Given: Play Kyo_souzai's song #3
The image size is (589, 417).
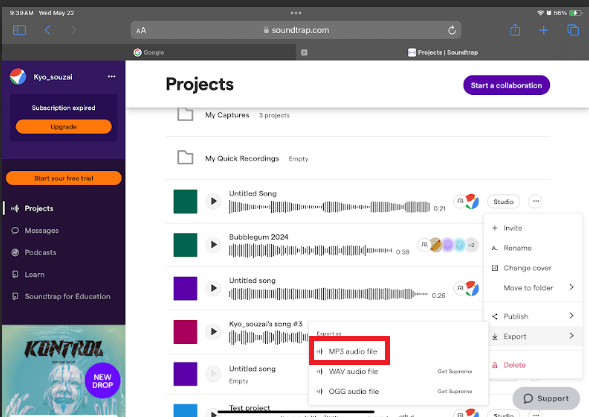Looking at the screenshot, I should click(213, 332).
